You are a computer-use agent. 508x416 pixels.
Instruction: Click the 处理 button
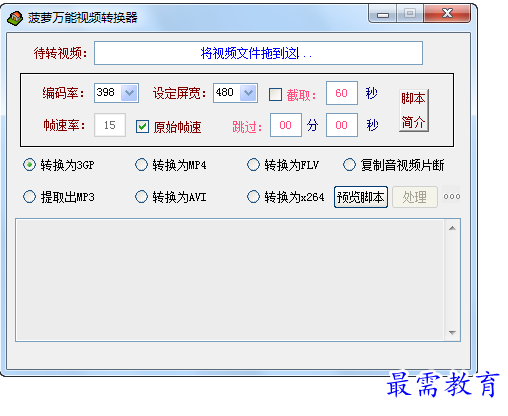415,197
